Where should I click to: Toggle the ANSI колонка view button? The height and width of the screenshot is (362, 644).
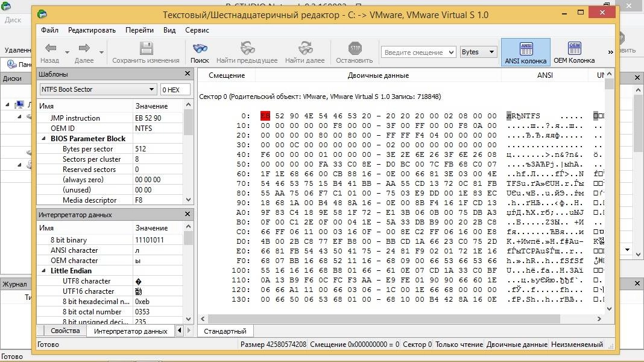[x=526, y=52]
